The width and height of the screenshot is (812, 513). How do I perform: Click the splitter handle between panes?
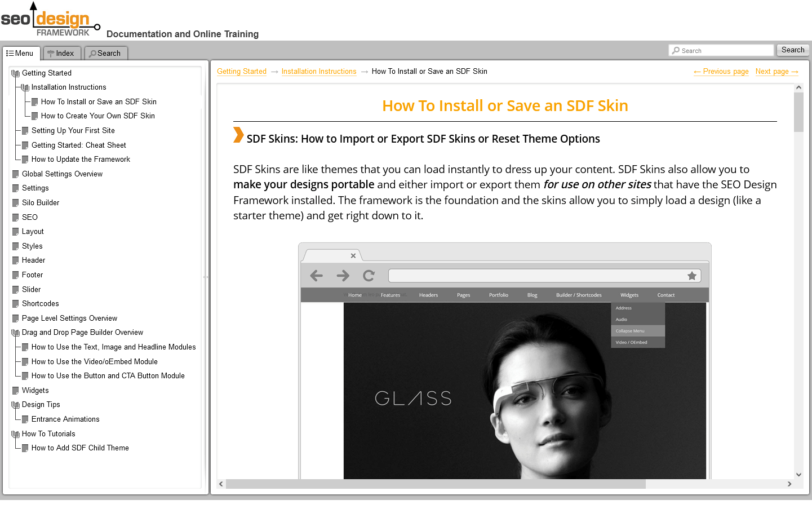click(x=206, y=277)
